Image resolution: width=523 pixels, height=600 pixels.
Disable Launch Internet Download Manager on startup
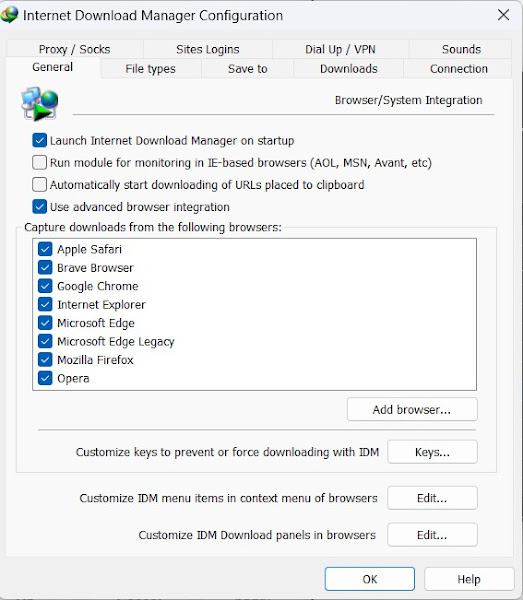(40, 140)
